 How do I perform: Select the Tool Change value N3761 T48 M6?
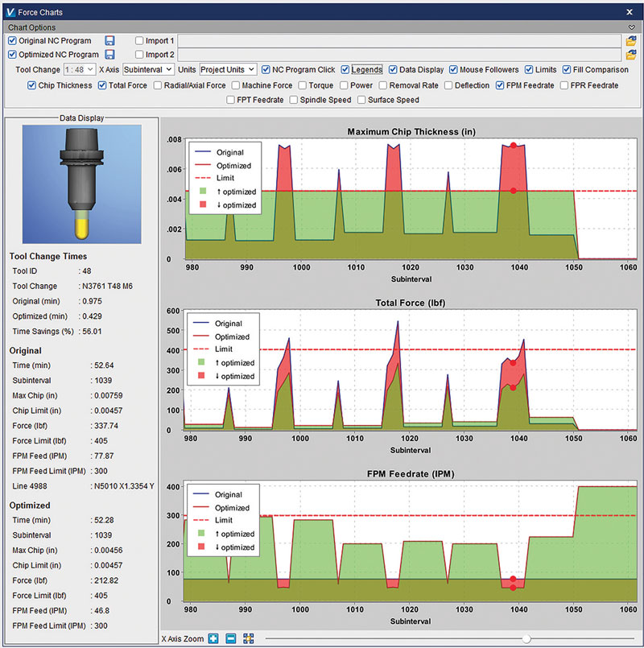click(108, 286)
